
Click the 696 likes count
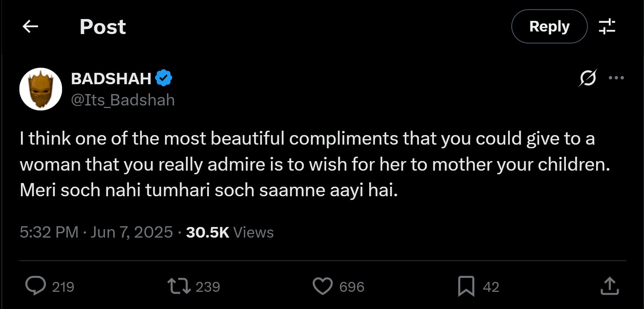[352, 287]
